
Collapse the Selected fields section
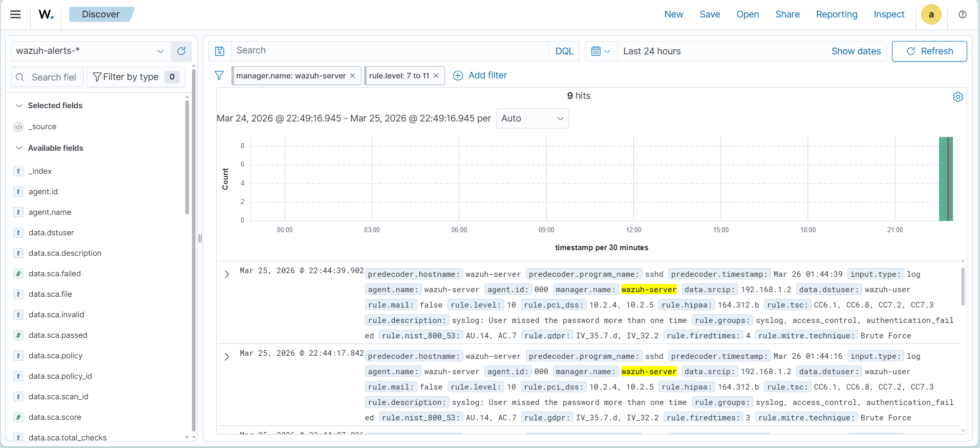pyautogui.click(x=19, y=106)
